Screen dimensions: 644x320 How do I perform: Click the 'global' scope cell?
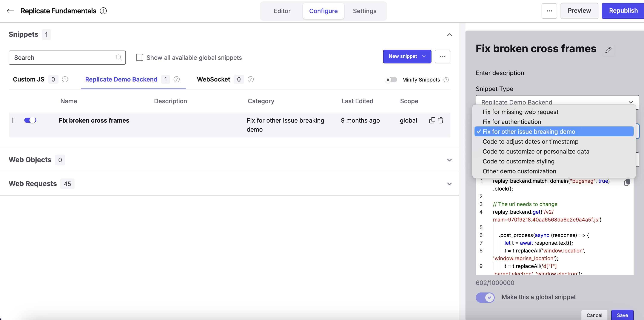[408, 120]
